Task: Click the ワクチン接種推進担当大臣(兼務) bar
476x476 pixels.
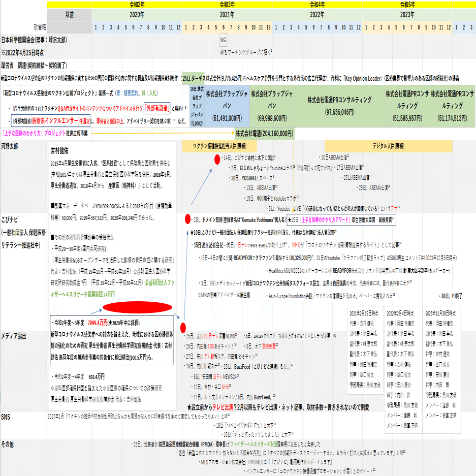Action: pos(219,146)
